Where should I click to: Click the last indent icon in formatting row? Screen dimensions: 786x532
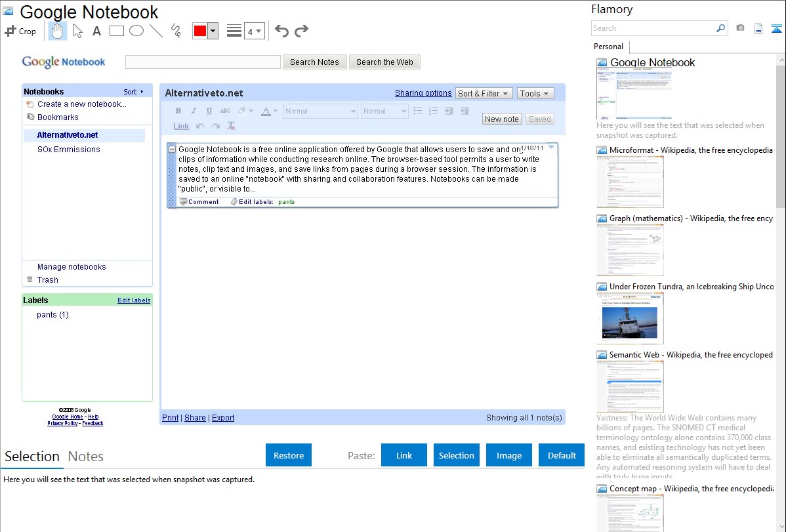(465, 111)
